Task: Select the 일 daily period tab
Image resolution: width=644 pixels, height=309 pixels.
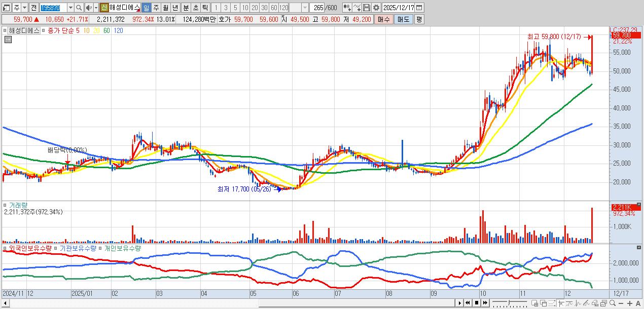Action: (x=147, y=8)
